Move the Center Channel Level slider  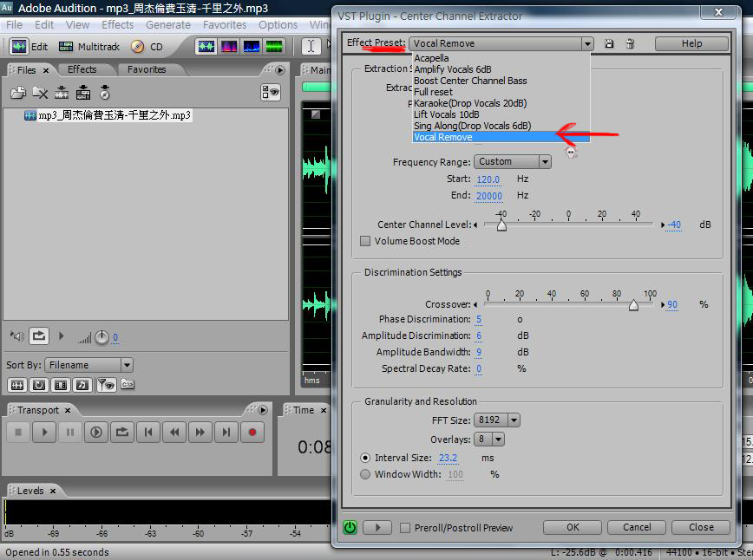tap(501, 225)
